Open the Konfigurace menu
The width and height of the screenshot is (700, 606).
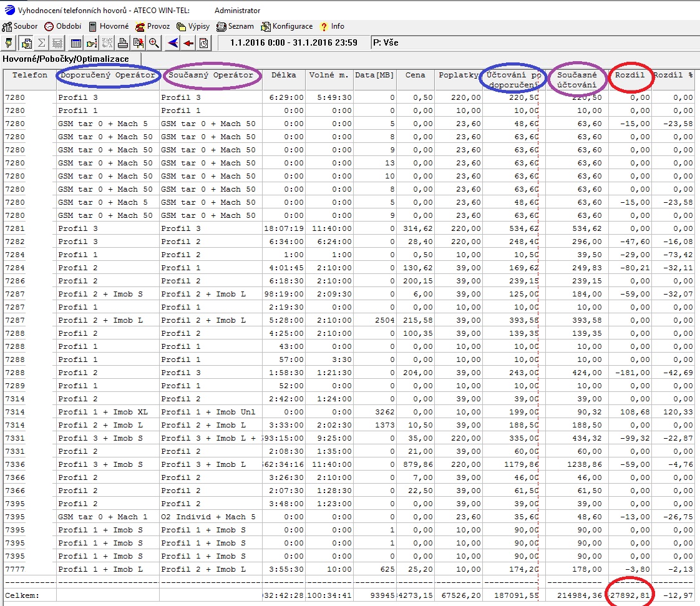[287, 26]
